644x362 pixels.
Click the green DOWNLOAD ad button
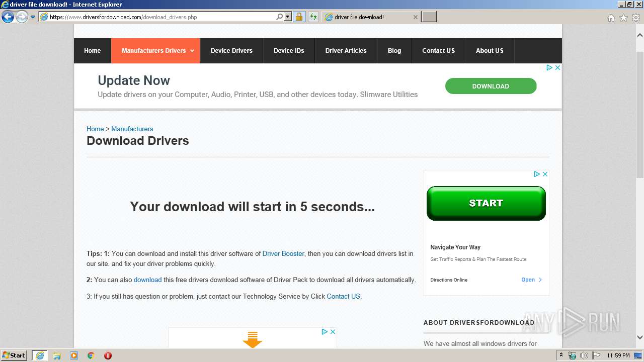tap(491, 86)
